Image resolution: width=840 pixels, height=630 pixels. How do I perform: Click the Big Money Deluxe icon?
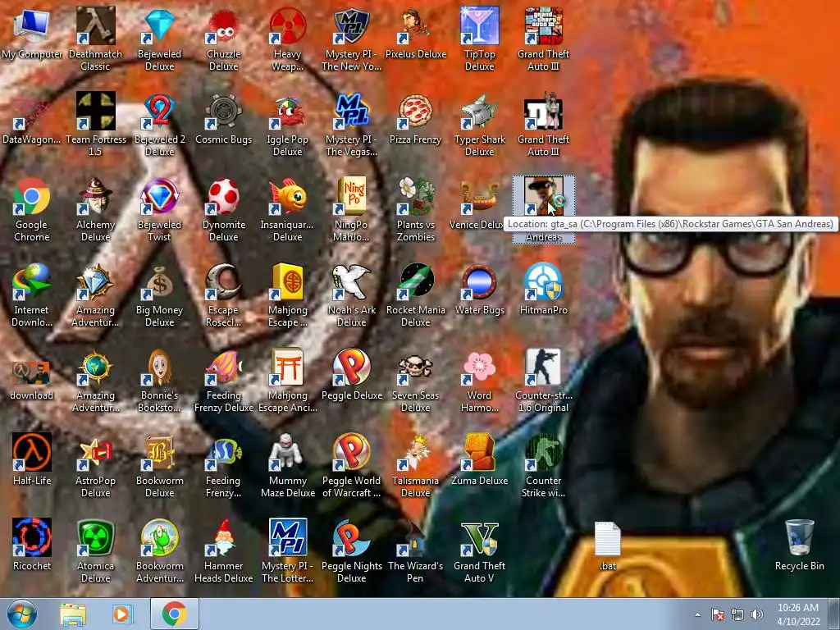point(160,281)
